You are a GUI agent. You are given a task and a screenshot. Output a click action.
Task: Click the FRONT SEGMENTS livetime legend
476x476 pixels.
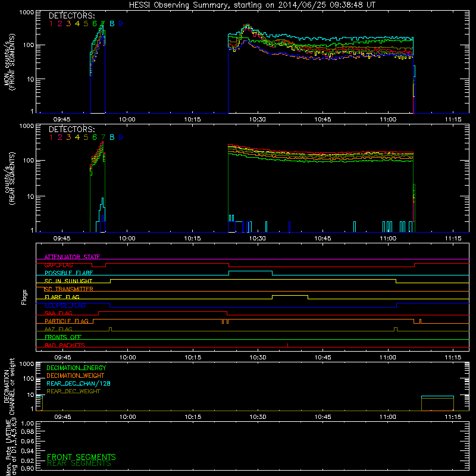point(82,457)
